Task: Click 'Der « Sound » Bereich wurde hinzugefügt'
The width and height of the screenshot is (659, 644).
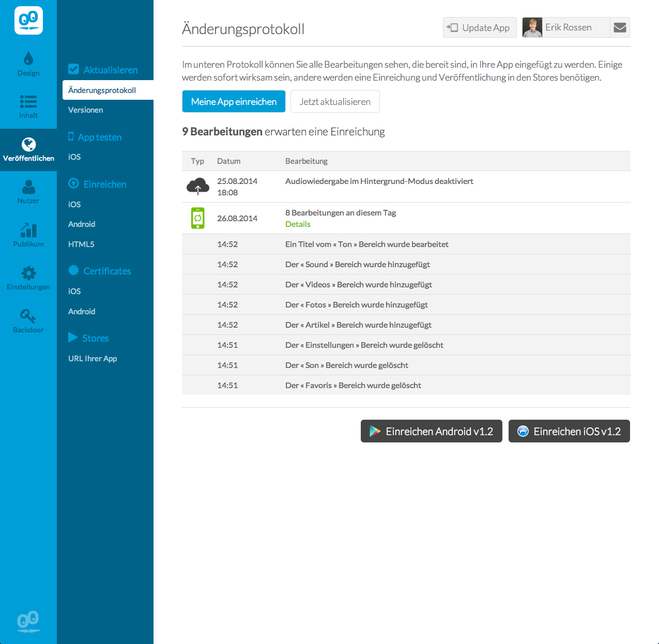Action: click(358, 265)
